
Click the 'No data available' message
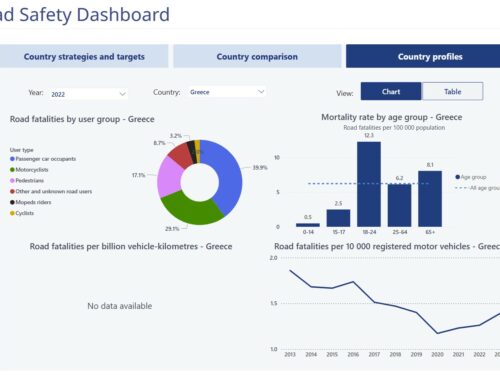[x=120, y=306]
